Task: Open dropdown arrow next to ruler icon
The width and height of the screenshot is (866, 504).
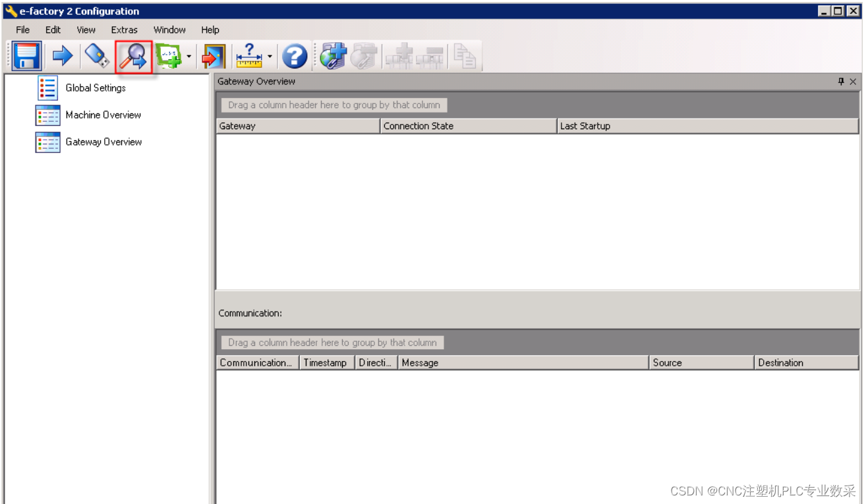Action: tap(270, 57)
